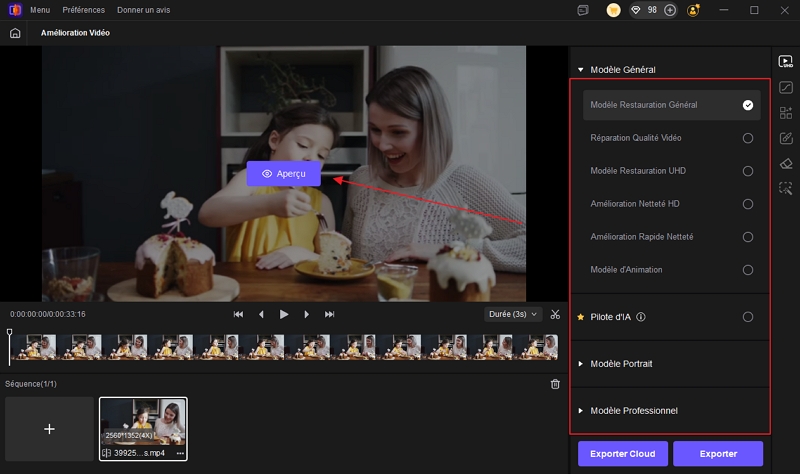Expand the Modèle Portrait section
This screenshot has height=474, width=800.
tap(620, 364)
